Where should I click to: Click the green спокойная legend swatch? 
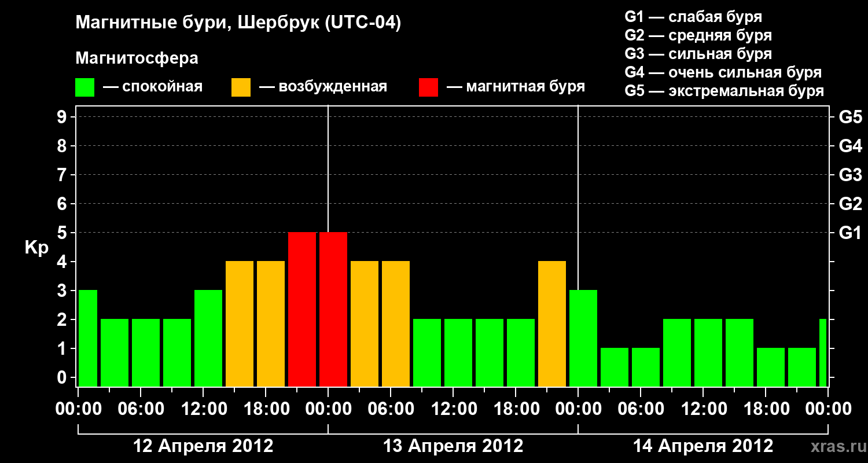click(x=85, y=87)
